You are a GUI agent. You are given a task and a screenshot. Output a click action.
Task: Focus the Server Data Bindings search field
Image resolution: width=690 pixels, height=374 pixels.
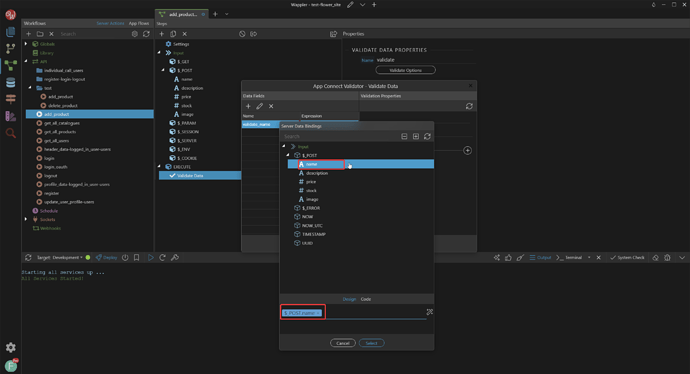339,136
